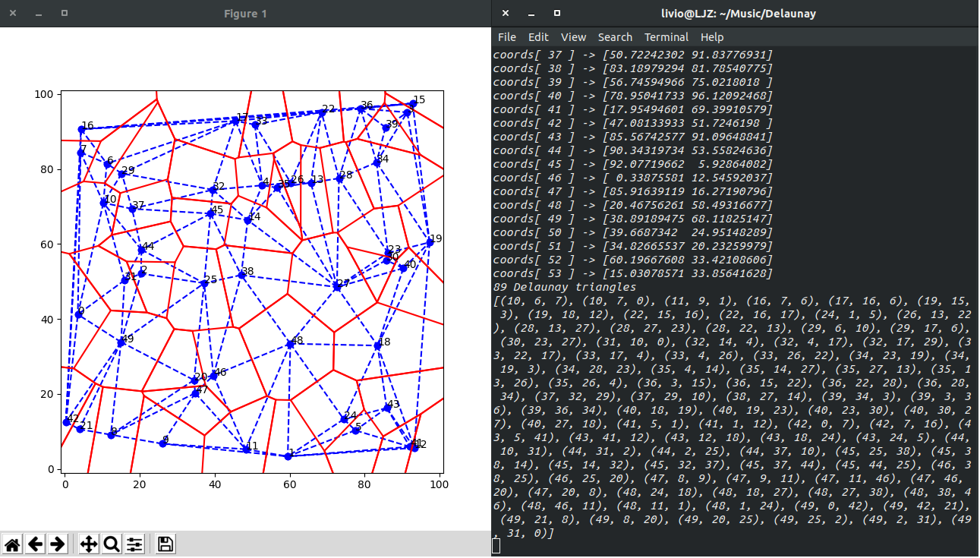This screenshot has height=558, width=980.
Task: Click the '89 Delaunay triangles' line
Action: click(x=564, y=288)
